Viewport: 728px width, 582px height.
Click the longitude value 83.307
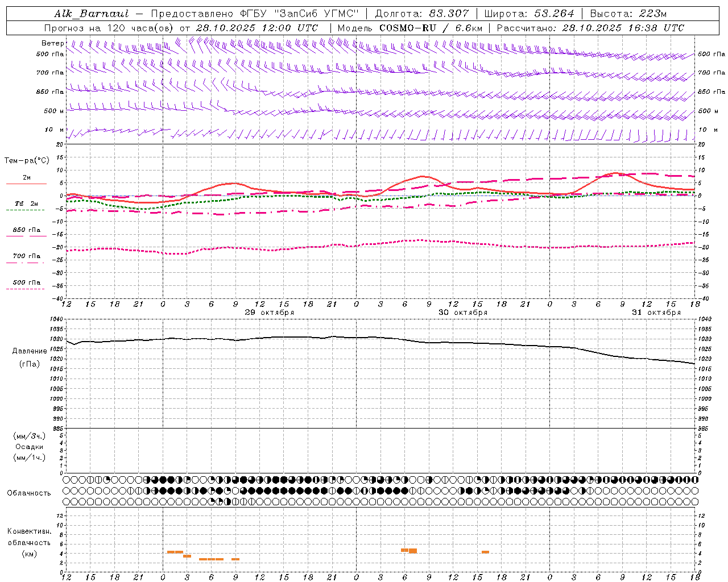(449, 14)
